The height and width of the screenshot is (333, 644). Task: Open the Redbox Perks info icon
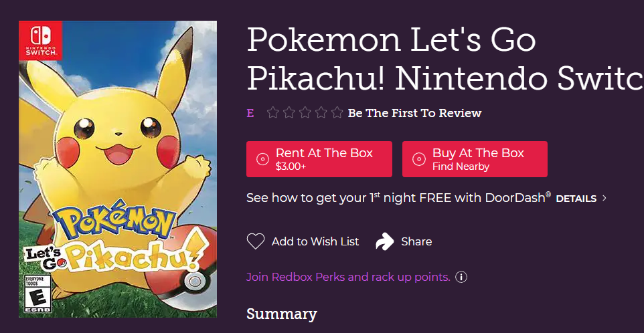click(461, 277)
